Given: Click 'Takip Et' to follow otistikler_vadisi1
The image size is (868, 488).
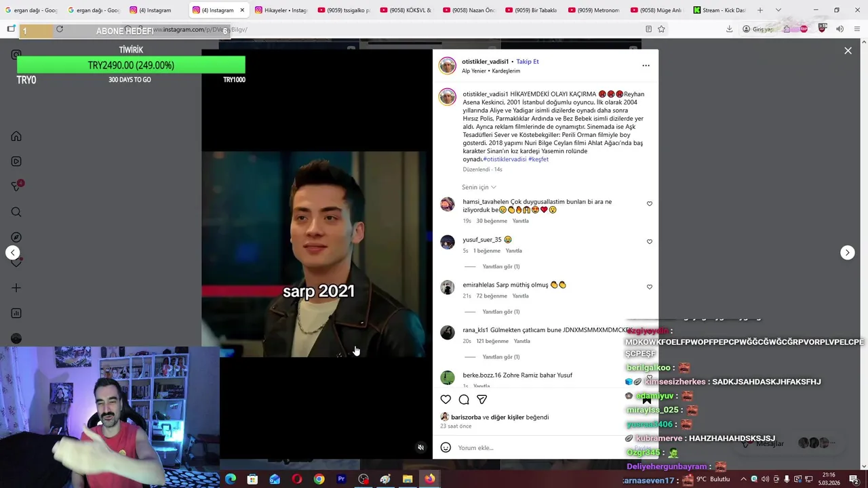Looking at the screenshot, I should click(528, 62).
